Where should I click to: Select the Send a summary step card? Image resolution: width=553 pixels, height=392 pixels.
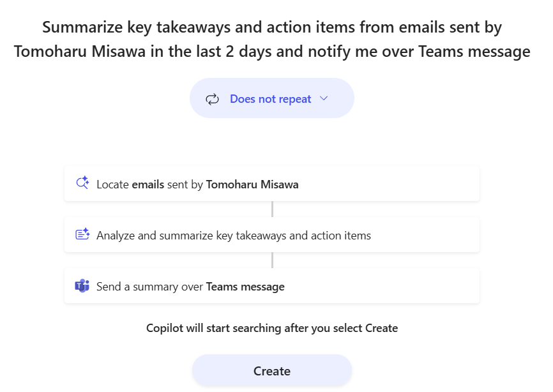pyautogui.click(x=272, y=286)
